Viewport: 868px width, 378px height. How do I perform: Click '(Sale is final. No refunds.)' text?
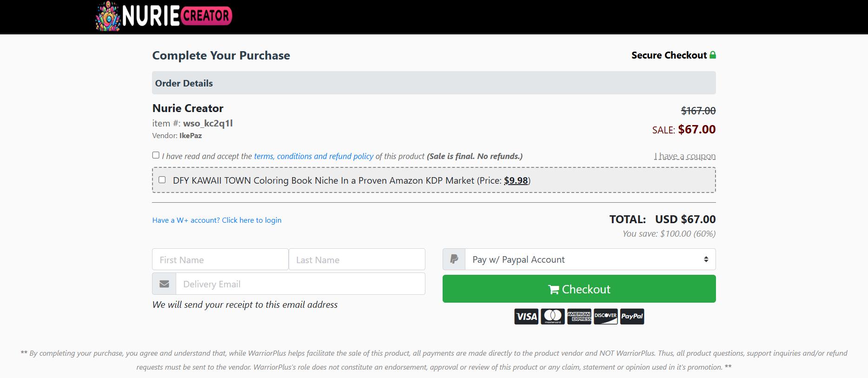coord(475,156)
